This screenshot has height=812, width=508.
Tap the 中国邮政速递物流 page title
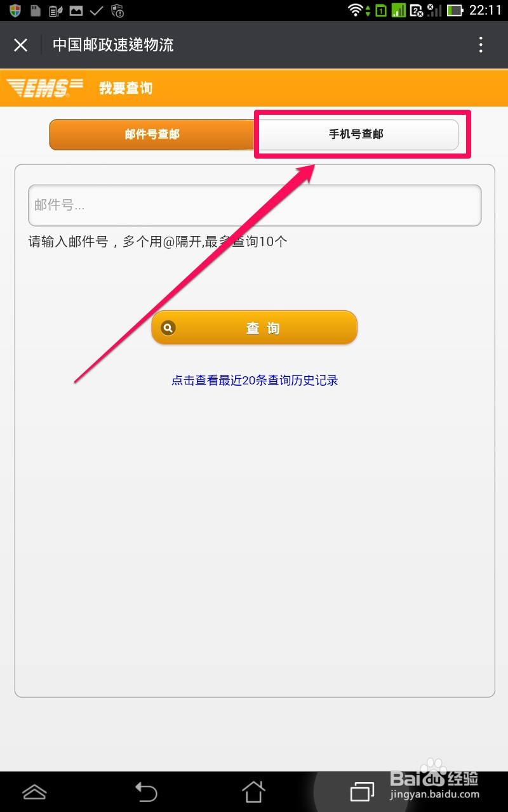click(x=113, y=45)
